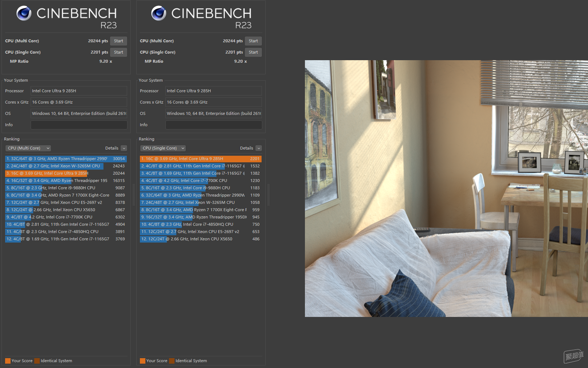This screenshot has width=588, height=368.
Task: Select the 32C/64T Threadripper 2990 row scoring 30054
Action: click(66, 159)
